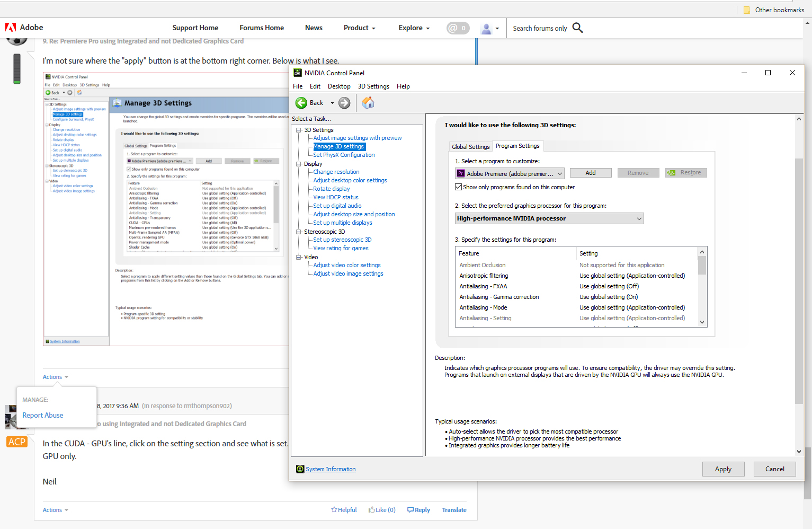Click Report Abuse in the Manage popup
Image resolution: width=812 pixels, height=529 pixels.
click(43, 415)
